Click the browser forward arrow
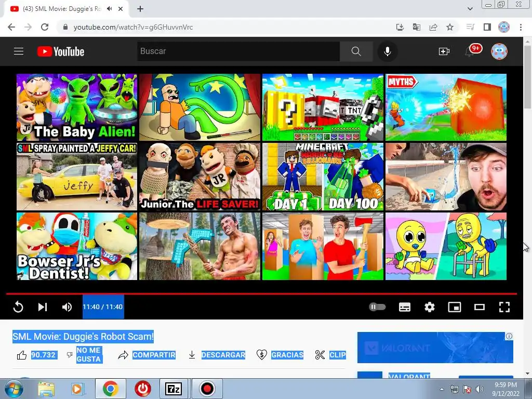Screen dimensions: 532x399 28,27
